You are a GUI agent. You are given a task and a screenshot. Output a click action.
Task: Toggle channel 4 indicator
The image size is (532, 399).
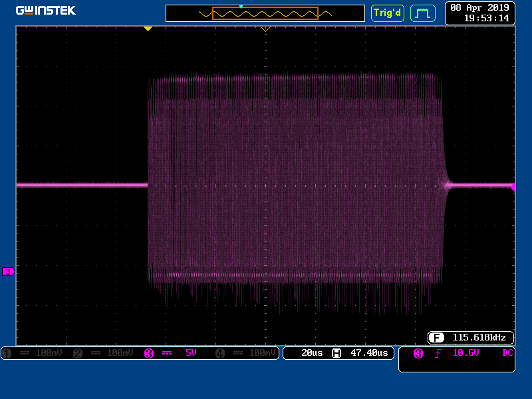pyautogui.click(x=220, y=353)
